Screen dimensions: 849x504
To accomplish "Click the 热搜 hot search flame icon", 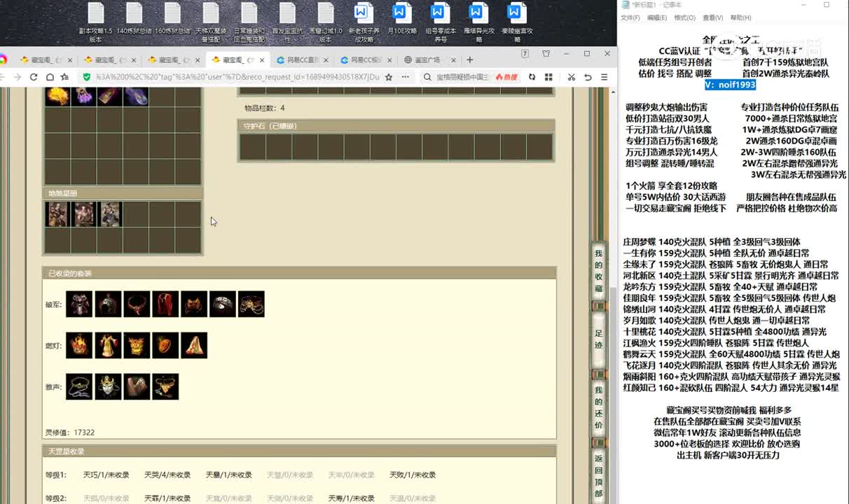I will [506, 77].
